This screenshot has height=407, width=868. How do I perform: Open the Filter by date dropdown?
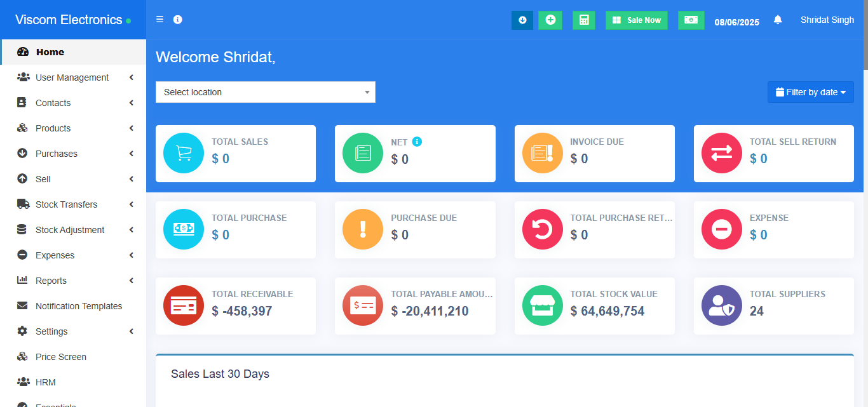coord(810,92)
